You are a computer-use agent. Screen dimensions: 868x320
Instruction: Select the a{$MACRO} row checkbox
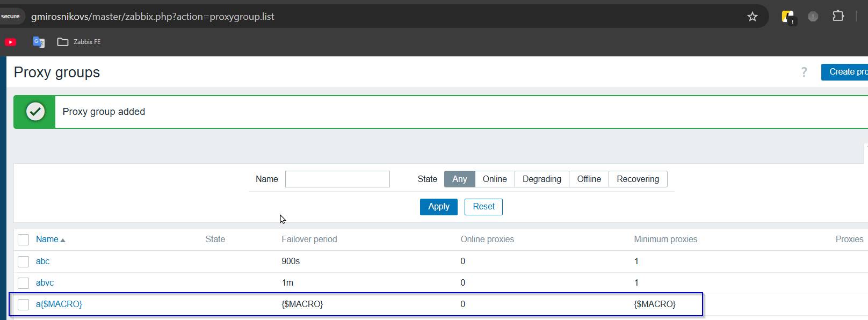(x=24, y=304)
